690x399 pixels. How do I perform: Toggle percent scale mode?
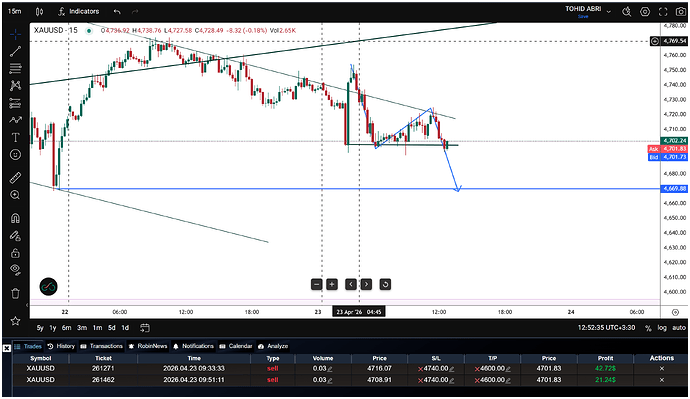[x=648, y=328]
